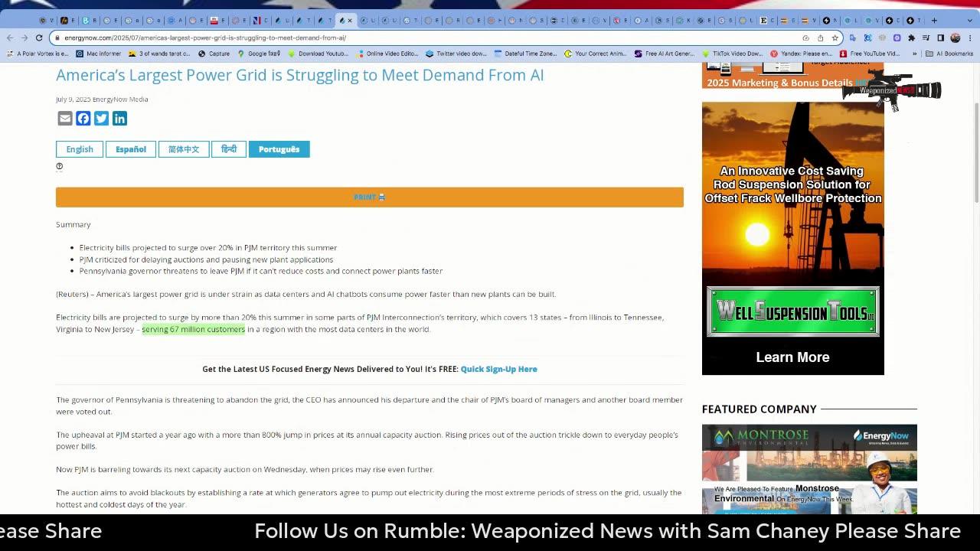Go forward to the next page
Screen dimensions: 980x551
pyautogui.click(x=24, y=37)
